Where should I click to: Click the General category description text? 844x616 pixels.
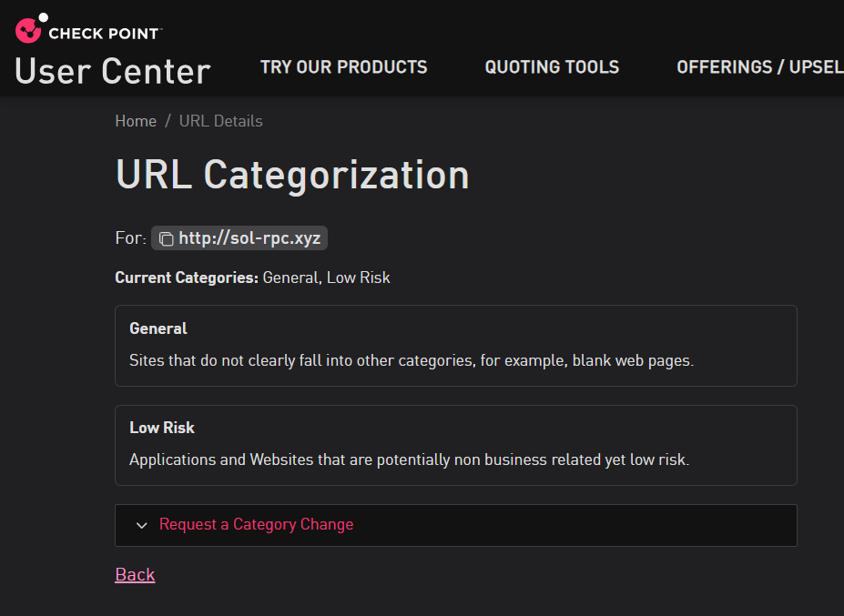411,360
